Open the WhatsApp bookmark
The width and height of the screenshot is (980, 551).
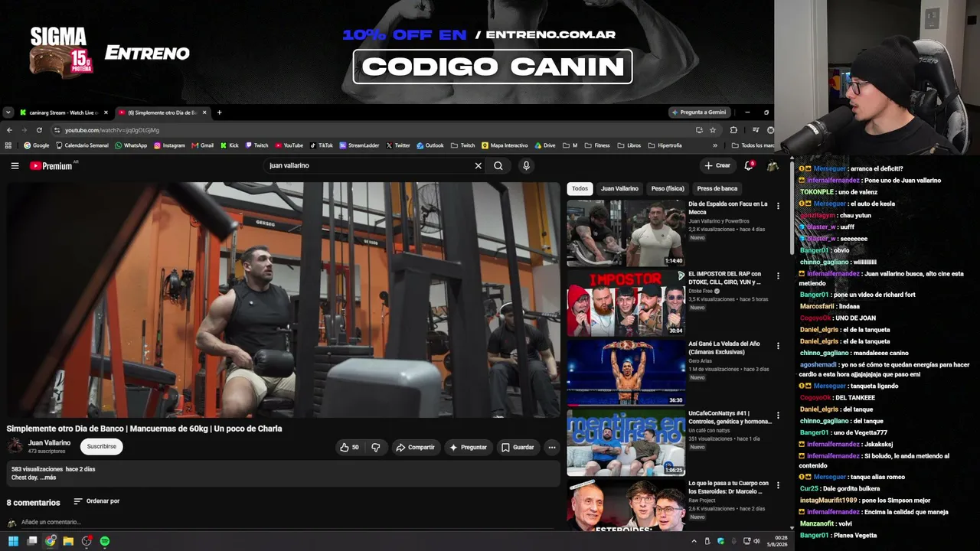click(x=131, y=145)
